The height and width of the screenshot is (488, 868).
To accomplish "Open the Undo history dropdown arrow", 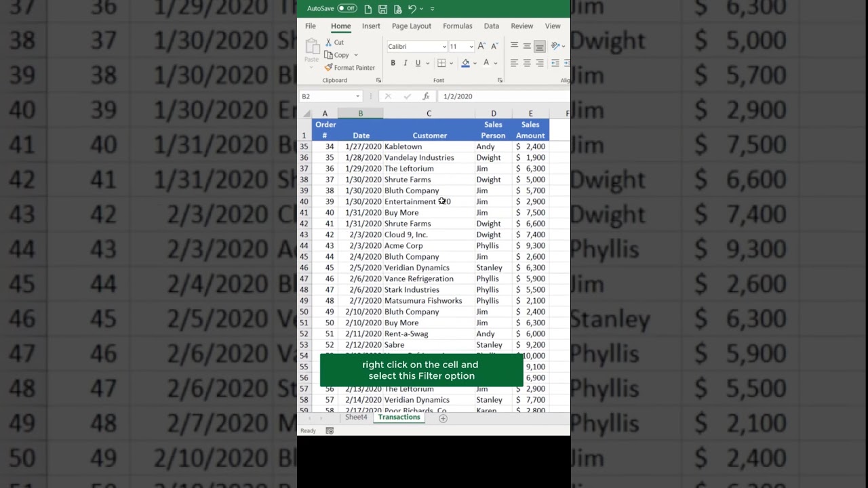I will (421, 9).
